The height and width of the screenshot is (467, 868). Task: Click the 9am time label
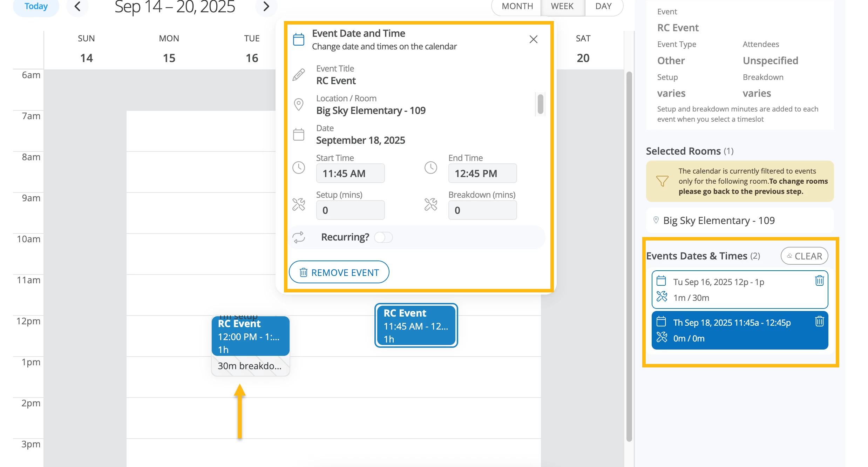(x=31, y=198)
